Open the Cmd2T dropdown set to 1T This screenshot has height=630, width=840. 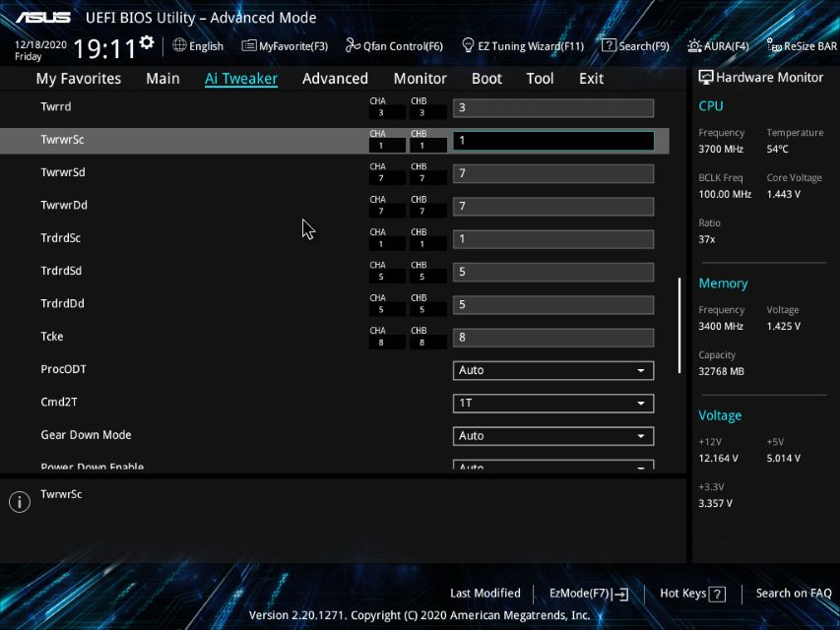(552, 403)
